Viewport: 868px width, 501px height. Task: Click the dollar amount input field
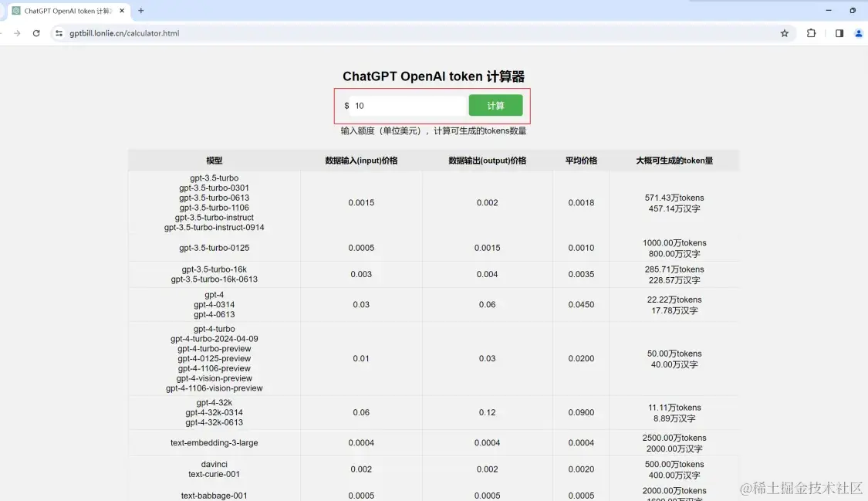(408, 105)
